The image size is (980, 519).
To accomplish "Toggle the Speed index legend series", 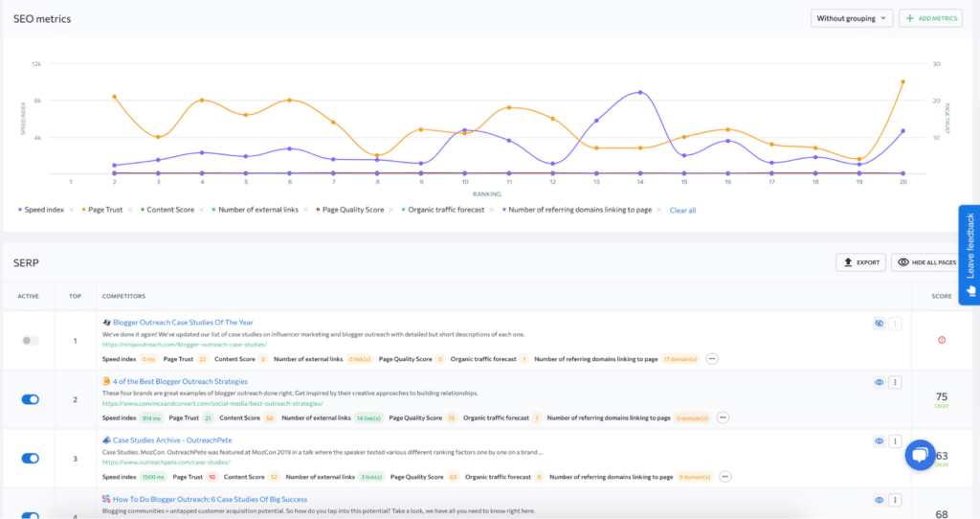I will click(41, 210).
